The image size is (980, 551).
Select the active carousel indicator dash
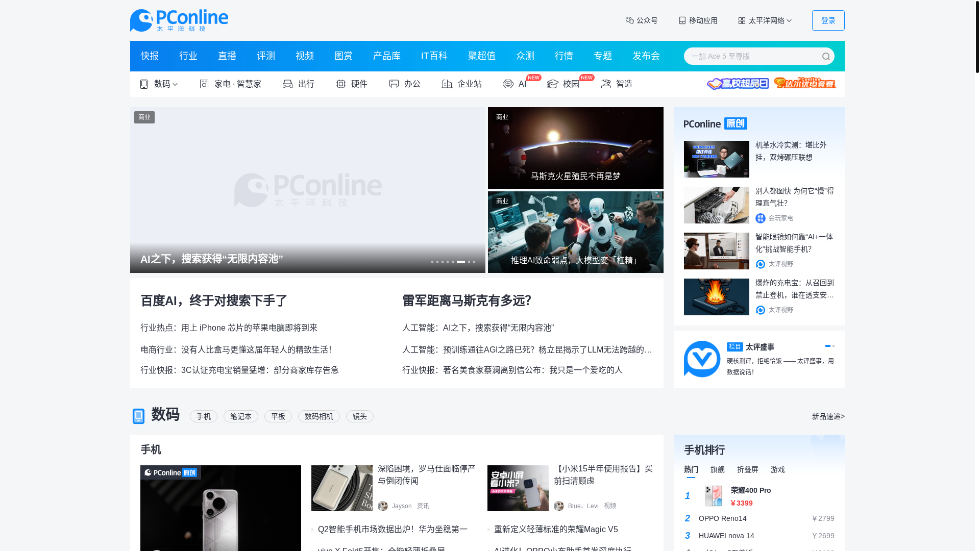(x=461, y=262)
